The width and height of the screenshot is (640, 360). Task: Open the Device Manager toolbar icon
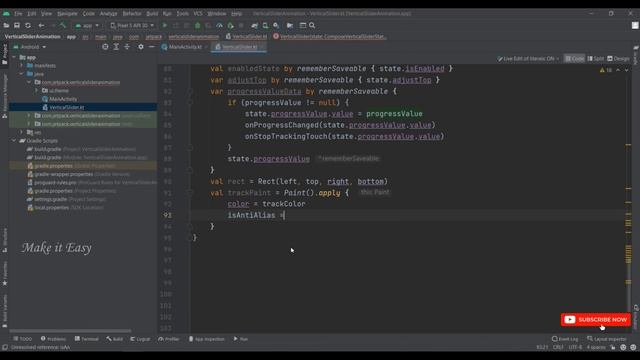pyautogui.click(x=265, y=25)
